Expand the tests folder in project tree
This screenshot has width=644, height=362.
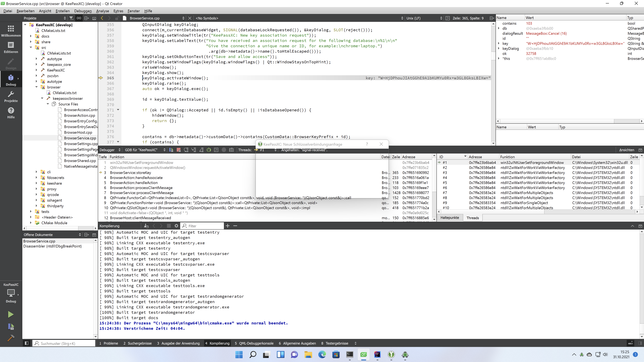coord(31,211)
